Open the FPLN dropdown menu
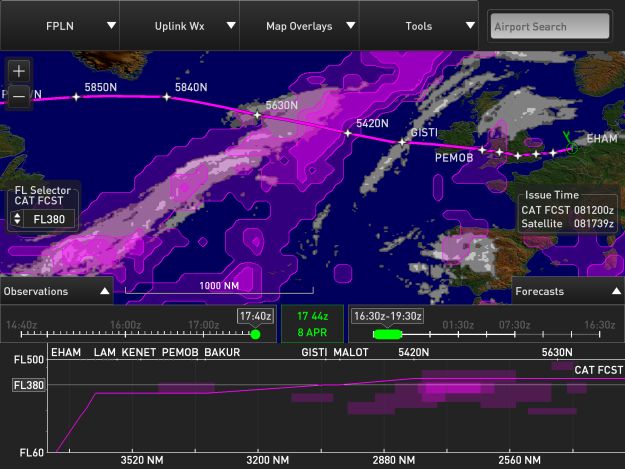The image size is (625, 469). pyautogui.click(x=60, y=26)
